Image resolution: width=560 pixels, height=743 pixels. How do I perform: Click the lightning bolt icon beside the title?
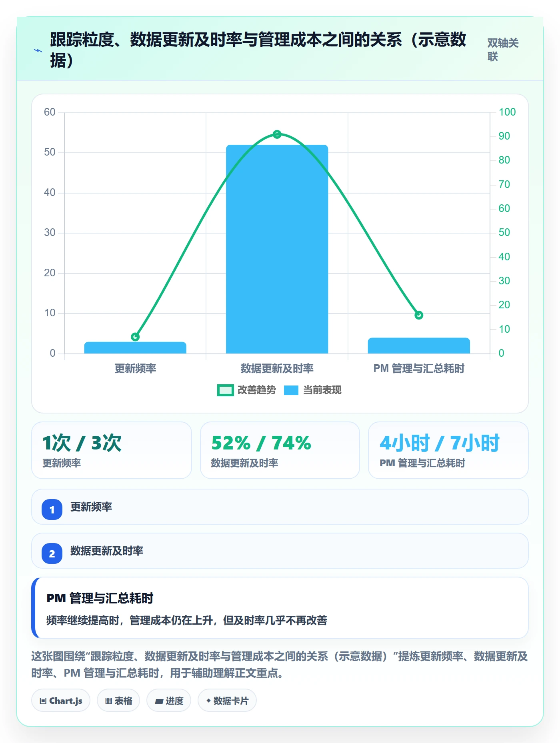pos(38,51)
